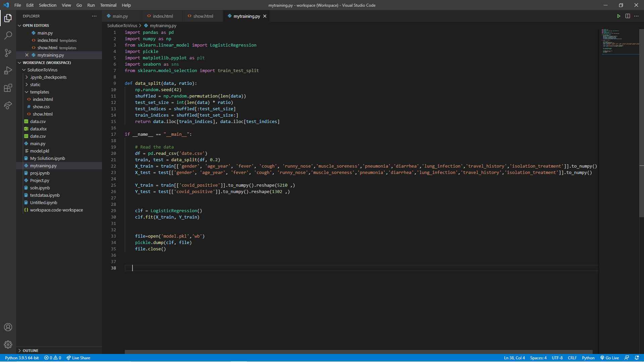The image size is (644, 362).
Task: Open the Spaces: 4 indentation selector
Action: [538, 358]
